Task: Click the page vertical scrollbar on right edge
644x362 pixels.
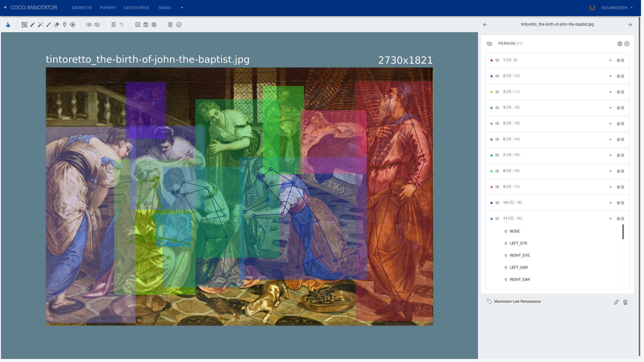Action: pyautogui.click(x=639, y=187)
